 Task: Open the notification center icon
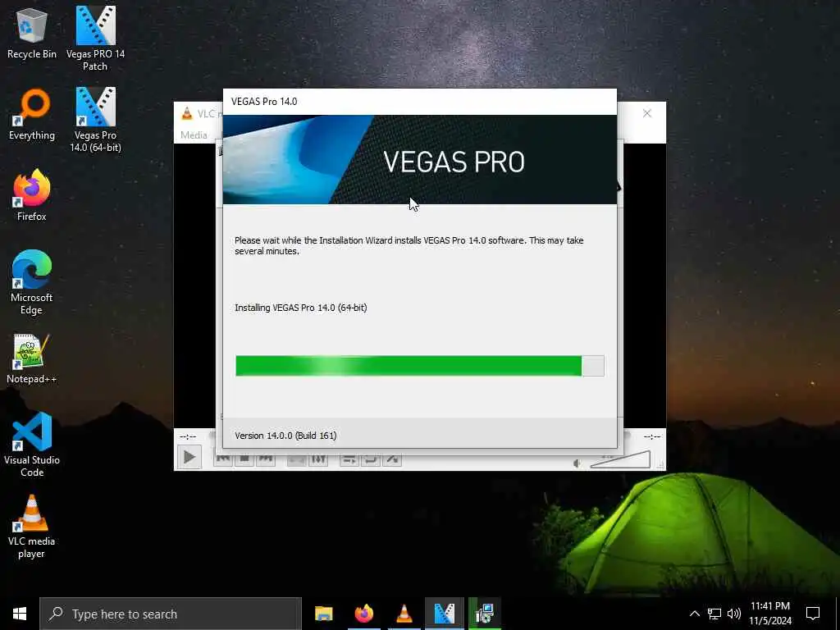coord(813,614)
